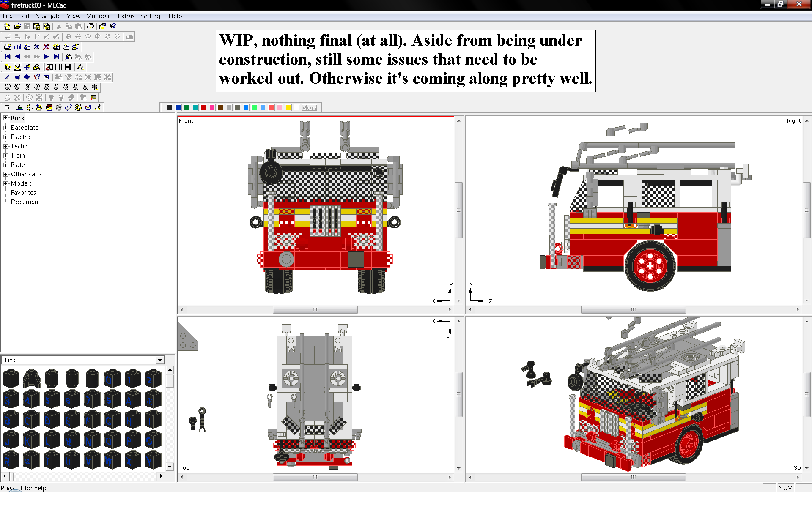Expand the Models tree node
The image size is (812, 519).
(6, 183)
